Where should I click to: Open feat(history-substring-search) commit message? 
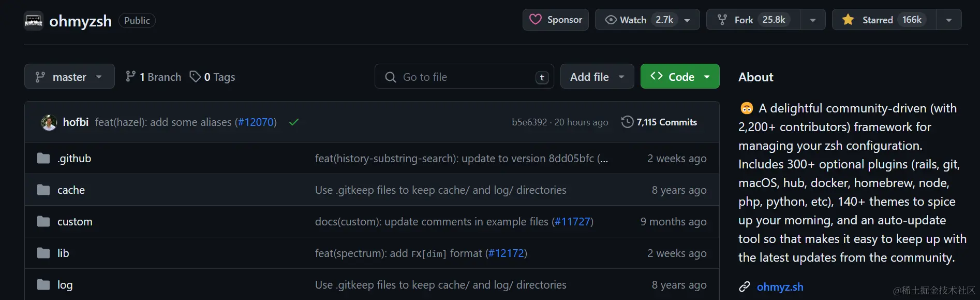coord(462,159)
